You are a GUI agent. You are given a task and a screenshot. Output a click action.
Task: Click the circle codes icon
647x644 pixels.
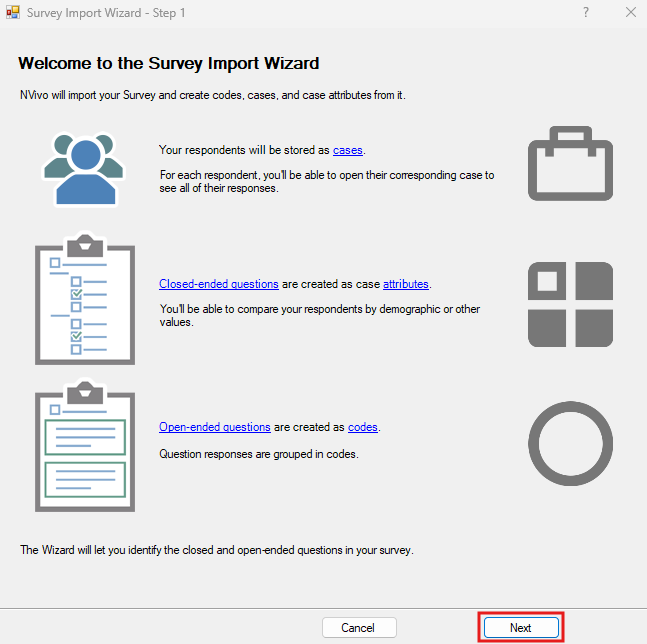tap(570, 443)
